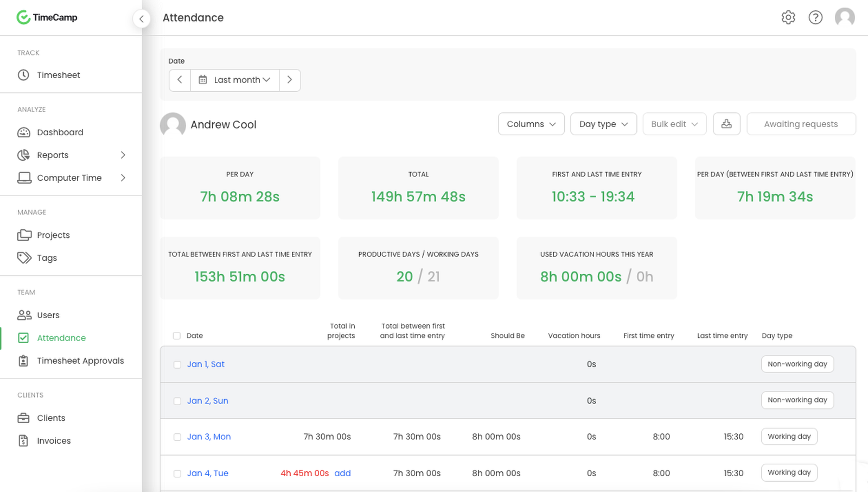
Task: Collapse the left sidebar with the chevron
Action: point(142,18)
